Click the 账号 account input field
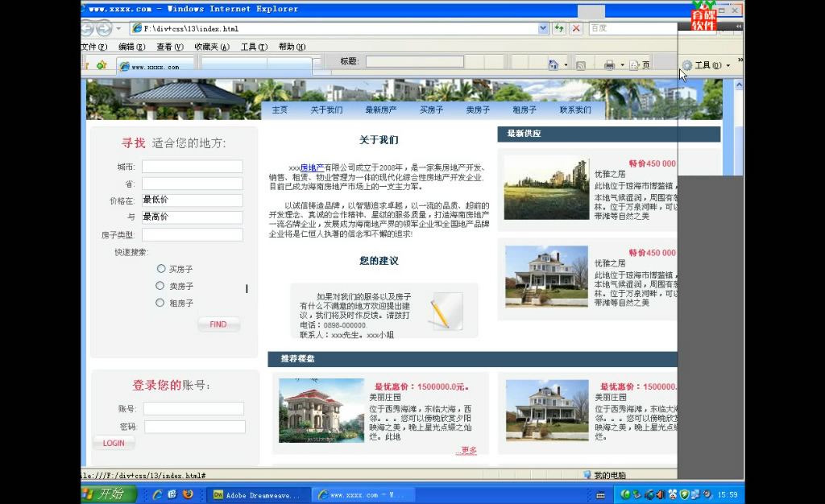The image size is (825, 504). pos(193,408)
